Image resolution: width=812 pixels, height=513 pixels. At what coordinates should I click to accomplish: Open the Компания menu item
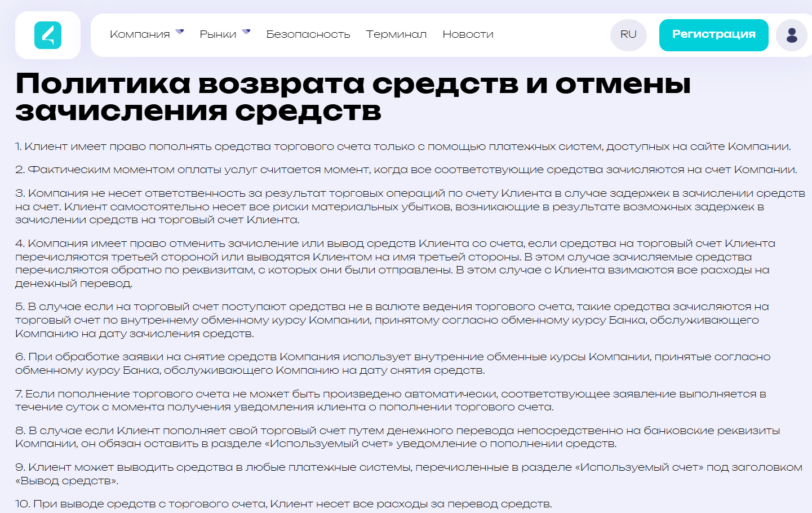click(140, 34)
